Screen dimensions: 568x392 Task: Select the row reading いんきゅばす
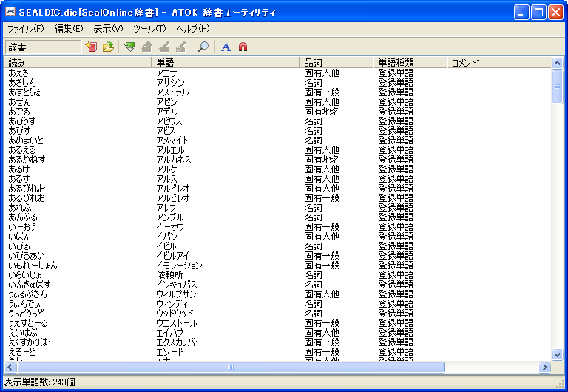30,285
